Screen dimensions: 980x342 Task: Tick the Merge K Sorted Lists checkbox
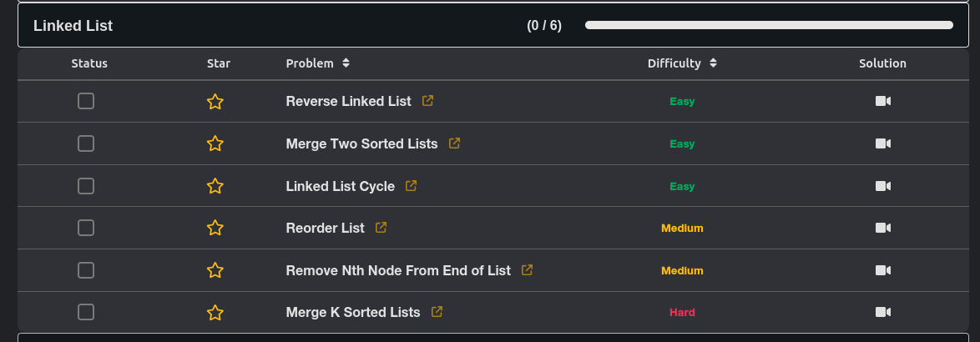[x=86, y=312]
